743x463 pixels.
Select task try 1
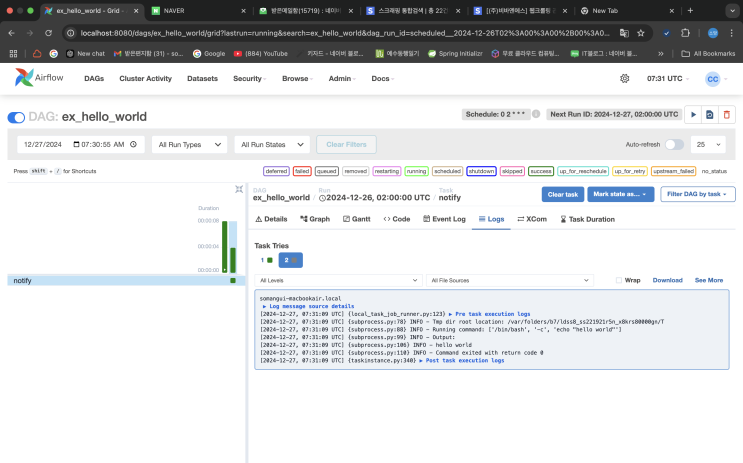pyautogui.click(x=266, y=260)
